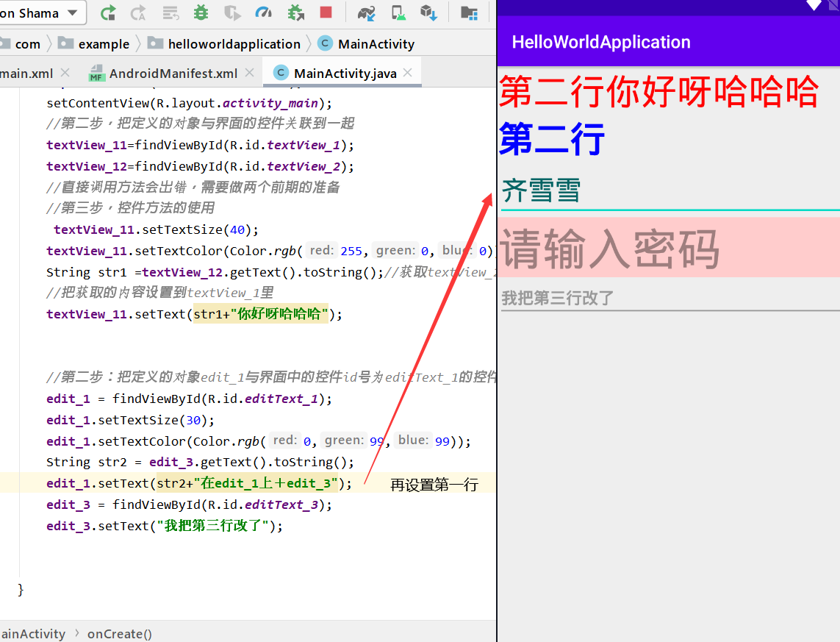This screenshot has width=840, height=642.
Task: Run app with coverage shield icon
Action: [232, 13]
